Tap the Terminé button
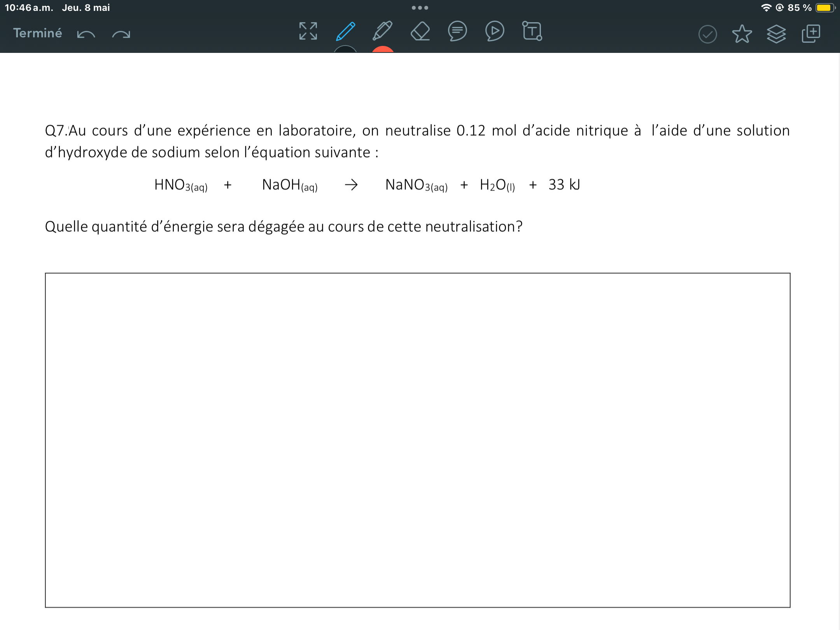 click(x=37, y=33)
